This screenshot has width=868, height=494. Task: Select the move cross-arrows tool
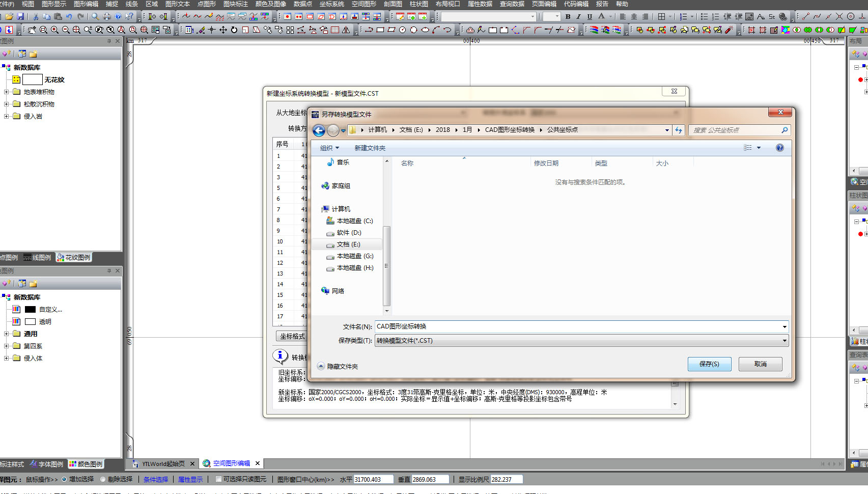point(223,30)
